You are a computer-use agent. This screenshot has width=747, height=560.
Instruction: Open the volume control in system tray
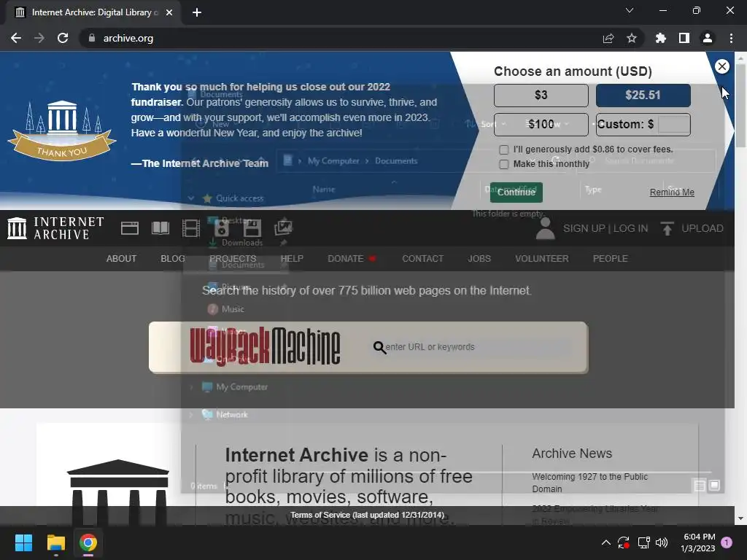click(661, 542)
